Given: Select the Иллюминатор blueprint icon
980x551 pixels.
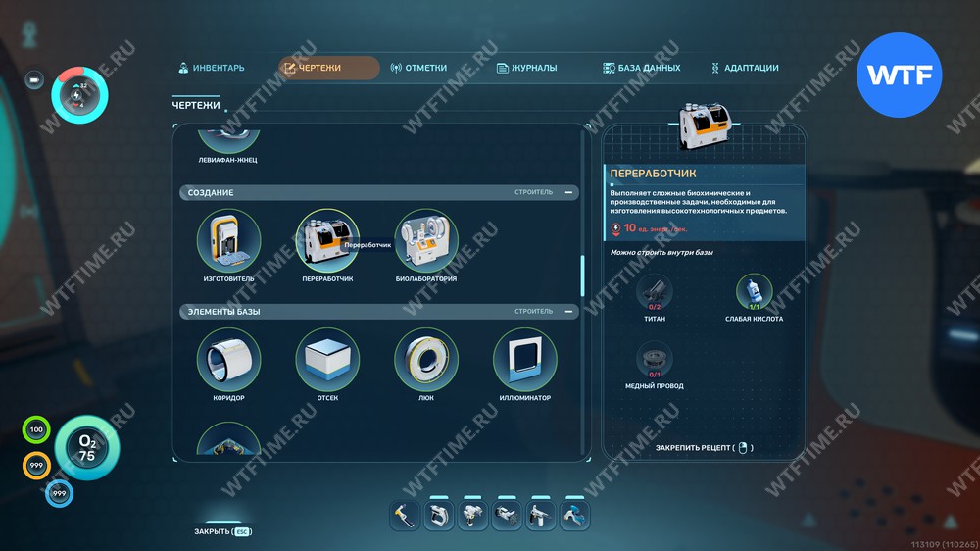Looking at the screenshot, I should pos(525,360).
